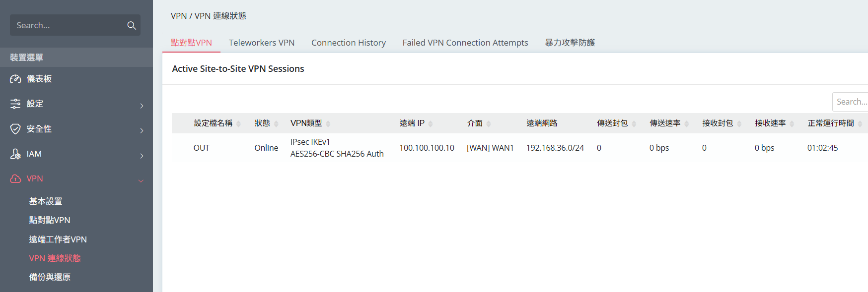Click the sessions table Search box

(851, 102)
